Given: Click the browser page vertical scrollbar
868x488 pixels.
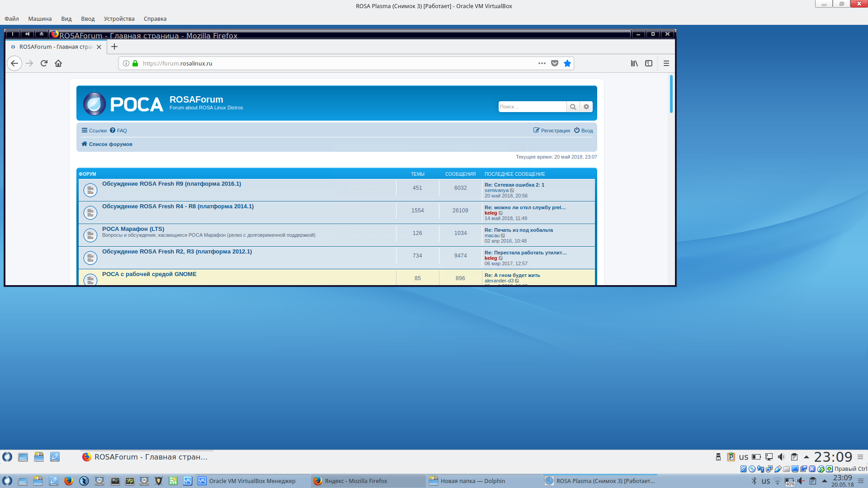Looking at the screenshot, I should pyautogui.click(x=671, y=95).
